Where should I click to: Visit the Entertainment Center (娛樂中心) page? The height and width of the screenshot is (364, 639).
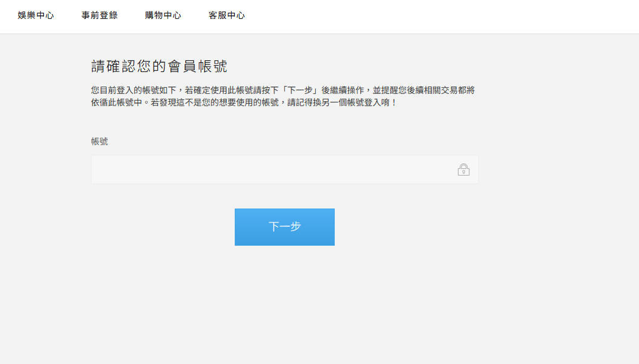coord(36,16)
